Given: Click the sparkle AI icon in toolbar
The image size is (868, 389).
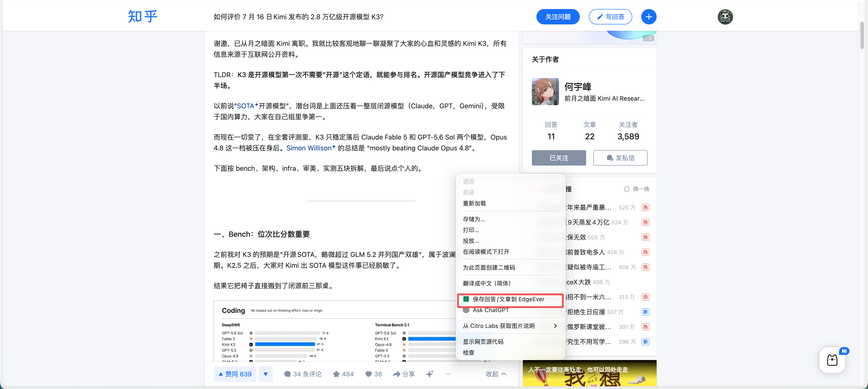Looking at the screenshot, I should (x=430, y=374).
